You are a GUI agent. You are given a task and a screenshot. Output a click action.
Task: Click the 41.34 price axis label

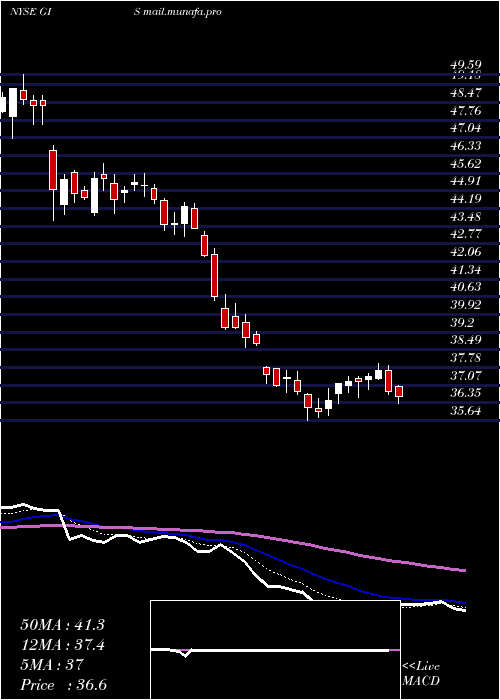pos(465,270)
